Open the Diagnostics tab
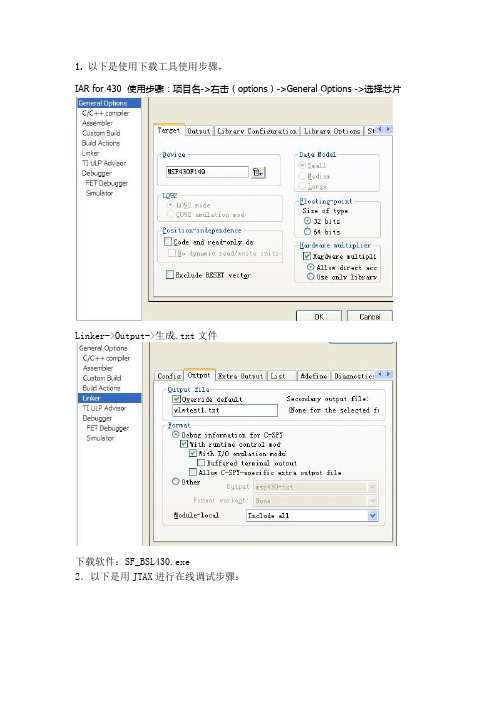The width and height of the screenshot is (496, 702). coord(354,376)
